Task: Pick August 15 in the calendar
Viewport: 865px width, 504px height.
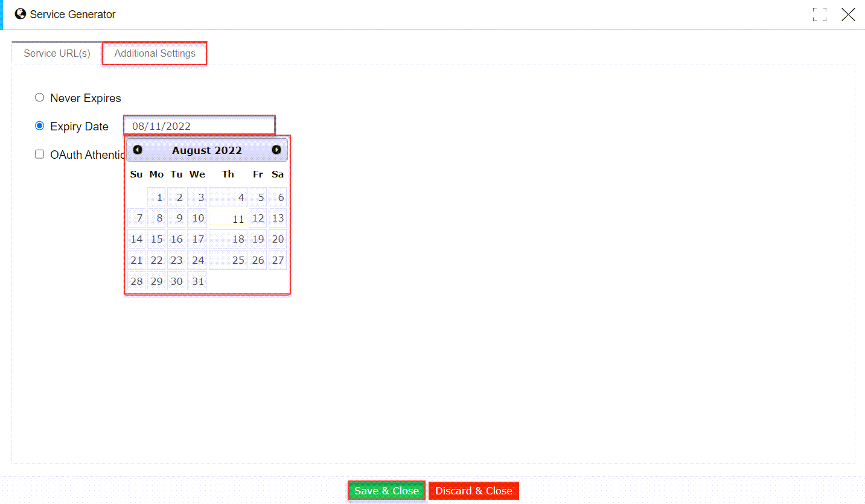Action: [x=156, y=239]
